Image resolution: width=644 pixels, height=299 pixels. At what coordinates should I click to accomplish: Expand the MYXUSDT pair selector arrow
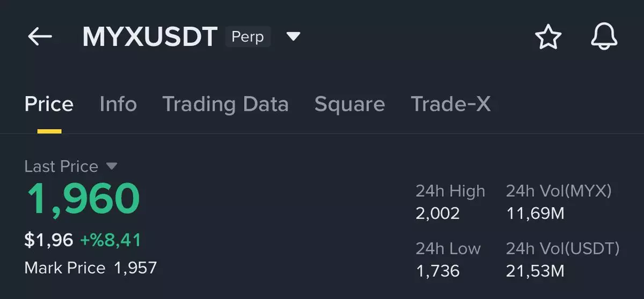(x=293, y=37)
